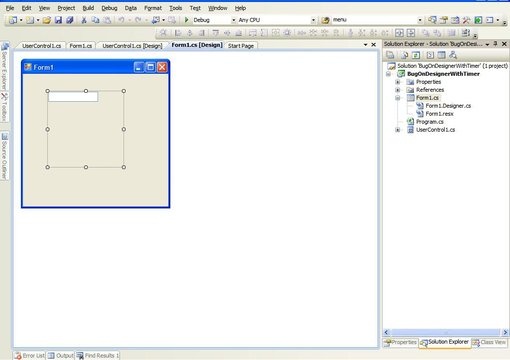This screenshot has width=510, height=360.
Task: Open the Find Results 1 bottom tab
Action: click(98, 355)
